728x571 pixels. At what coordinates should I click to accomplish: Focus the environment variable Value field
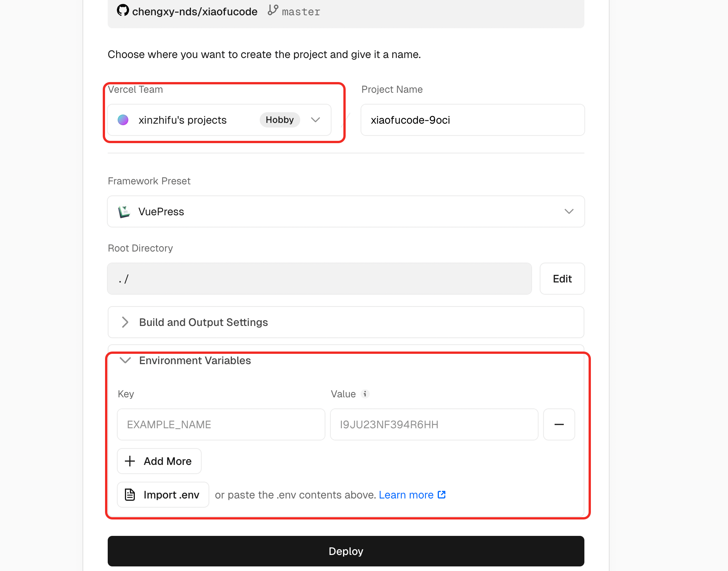pos(434,424)
